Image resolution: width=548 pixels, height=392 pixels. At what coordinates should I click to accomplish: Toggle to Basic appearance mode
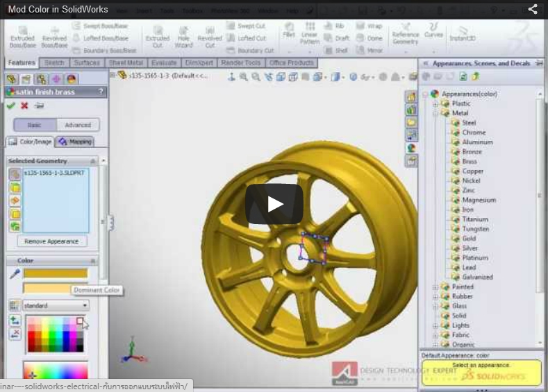click(35, 125)
